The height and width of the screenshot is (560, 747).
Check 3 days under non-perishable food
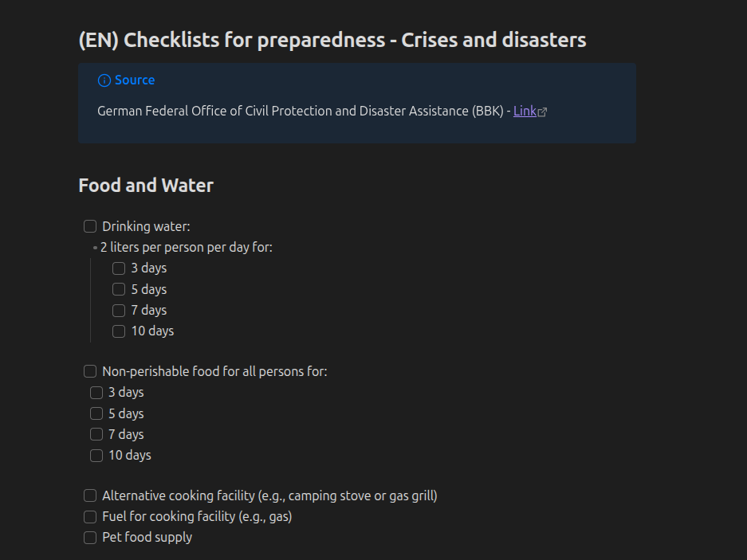96,392
